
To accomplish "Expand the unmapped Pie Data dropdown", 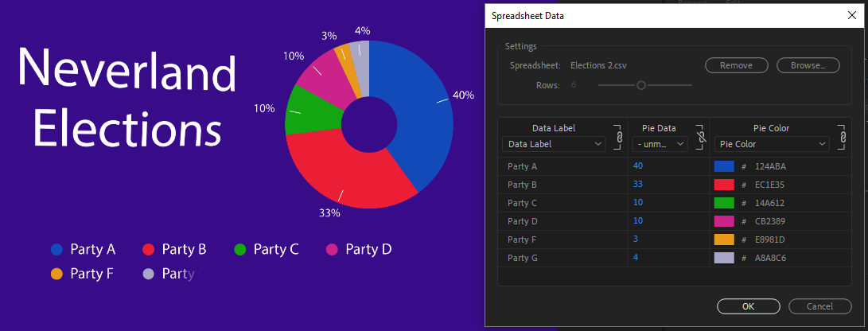I will coord(660,144).
